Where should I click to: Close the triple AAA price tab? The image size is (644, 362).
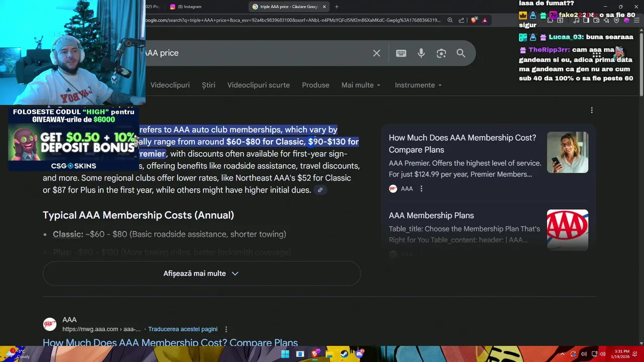point(324,7)
